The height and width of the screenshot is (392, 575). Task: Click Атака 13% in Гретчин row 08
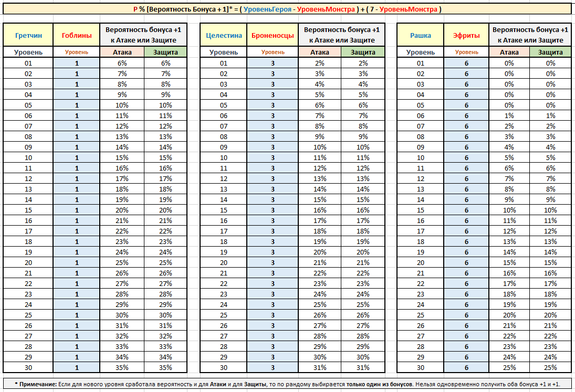[122, 136]
